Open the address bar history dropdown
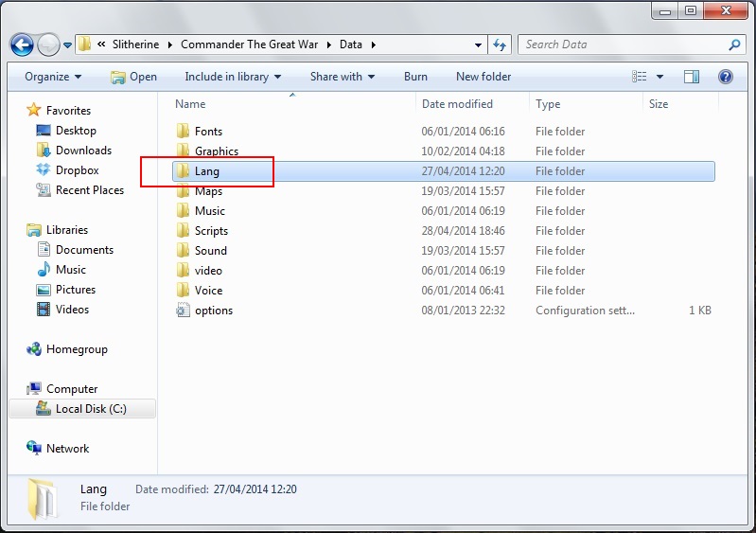The width and height of the screenshot is (756, 533). (478, 44)
